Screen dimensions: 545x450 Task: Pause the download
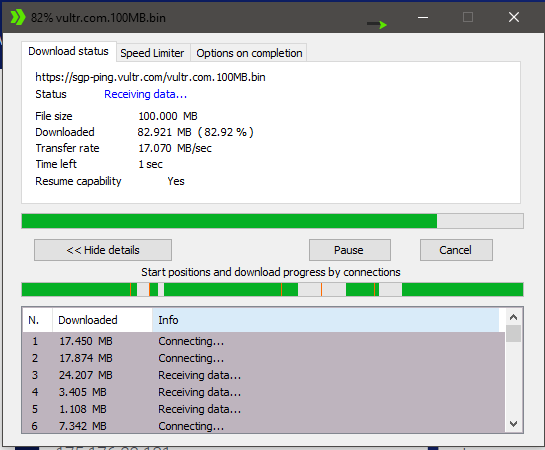(350, 250)
